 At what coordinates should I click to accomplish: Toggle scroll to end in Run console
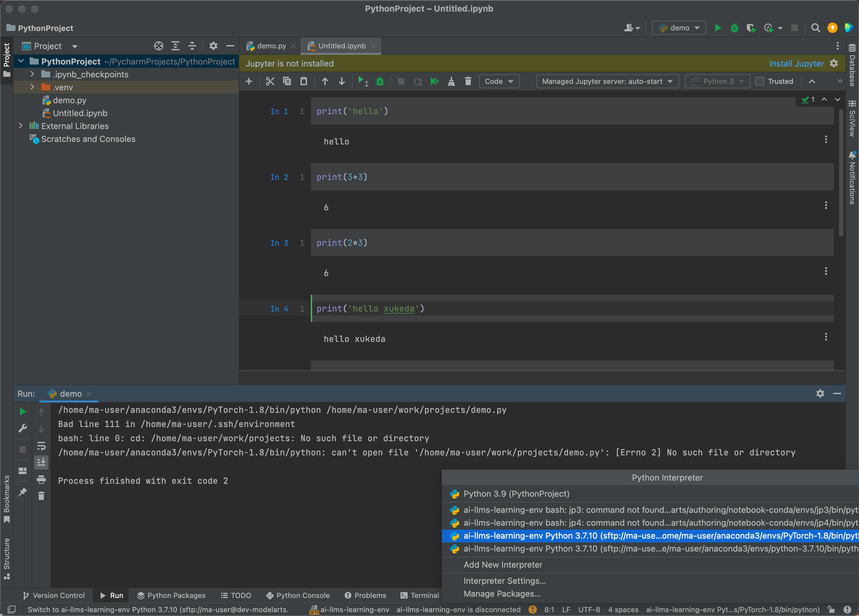point(41,462)
